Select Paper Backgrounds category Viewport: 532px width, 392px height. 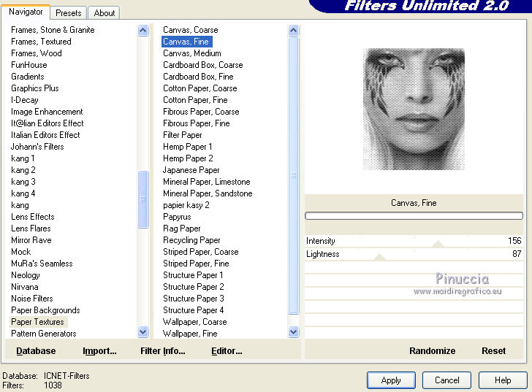(x=45, y=310)
